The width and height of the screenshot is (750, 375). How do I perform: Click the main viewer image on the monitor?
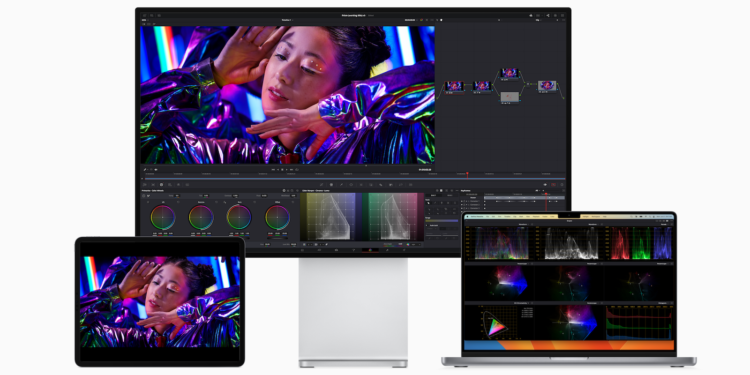click(x=287, y=95)
